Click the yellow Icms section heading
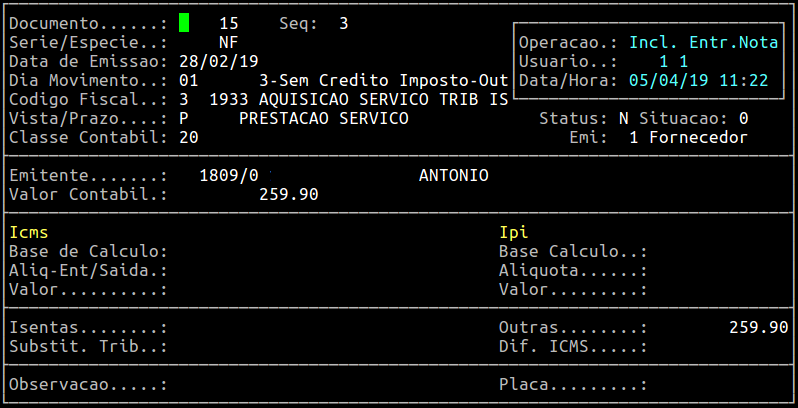This screenshot has width=798, height=408. click(x=28, y=232)
